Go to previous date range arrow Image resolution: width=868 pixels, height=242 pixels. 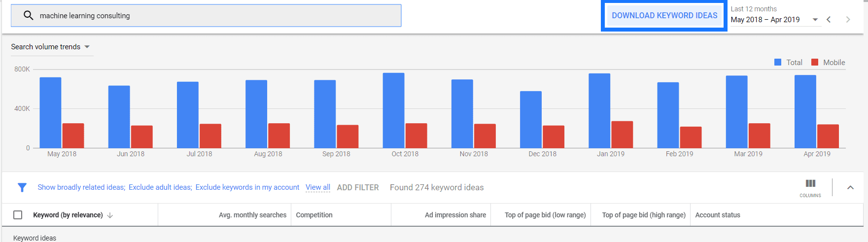click(x=829, y=20)
